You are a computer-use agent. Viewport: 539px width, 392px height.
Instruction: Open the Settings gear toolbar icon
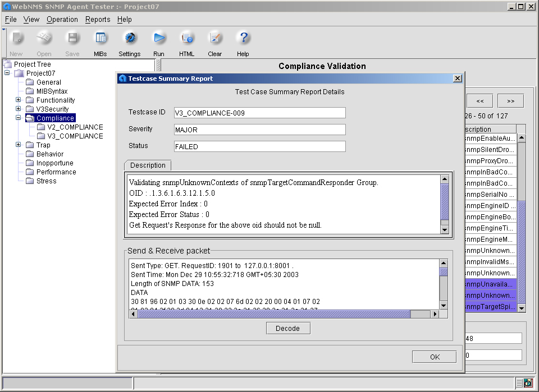pyautogui.click(x=130, y=38)
